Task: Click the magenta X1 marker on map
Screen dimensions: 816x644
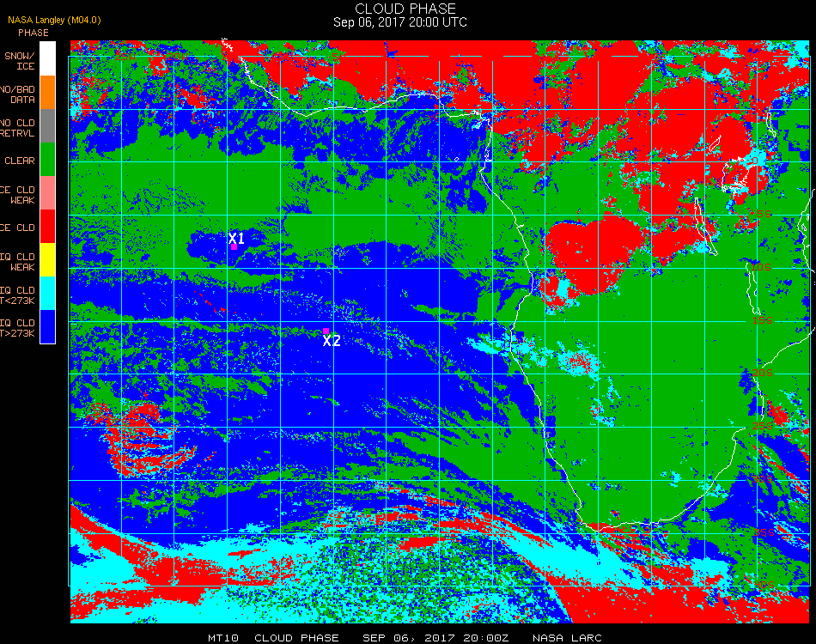Action: click(x=234, y=247)
